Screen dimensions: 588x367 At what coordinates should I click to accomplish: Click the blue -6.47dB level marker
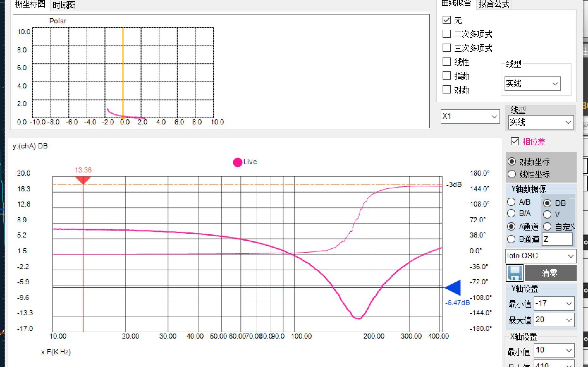[453, 288]
